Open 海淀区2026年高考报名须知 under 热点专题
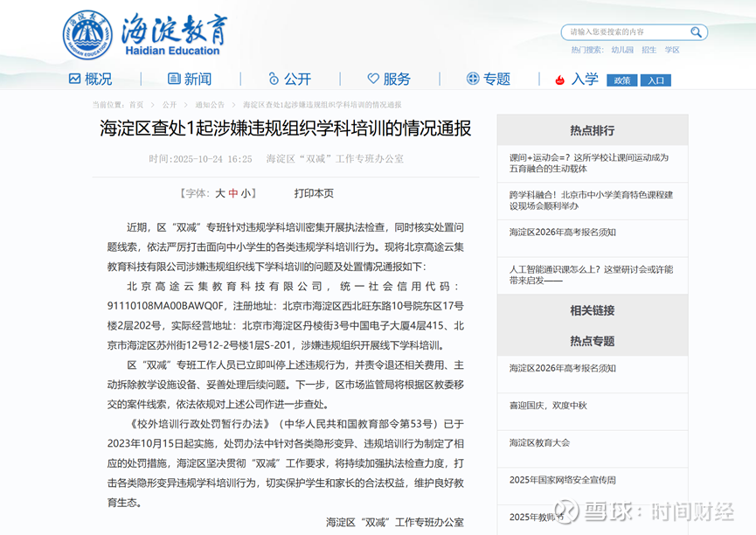756x535 pixels. (x=563, y=368)
